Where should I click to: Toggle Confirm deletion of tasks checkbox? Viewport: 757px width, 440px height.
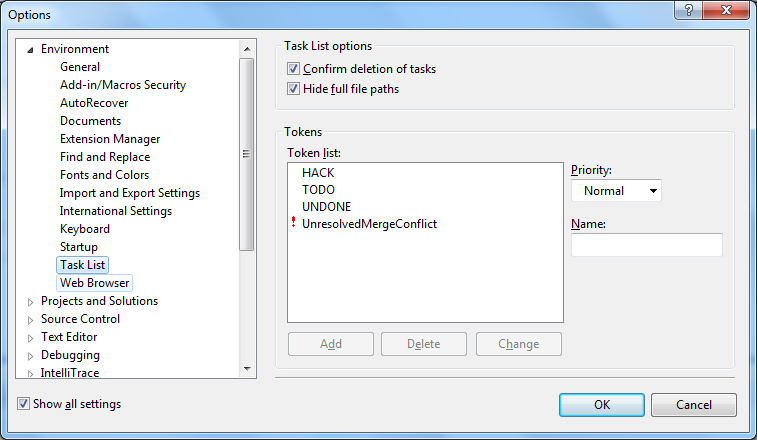pos(294,69)
